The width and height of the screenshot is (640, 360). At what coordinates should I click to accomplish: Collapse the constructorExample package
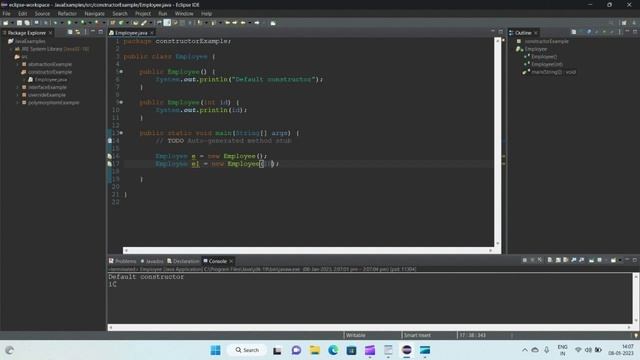click(18, 72)
